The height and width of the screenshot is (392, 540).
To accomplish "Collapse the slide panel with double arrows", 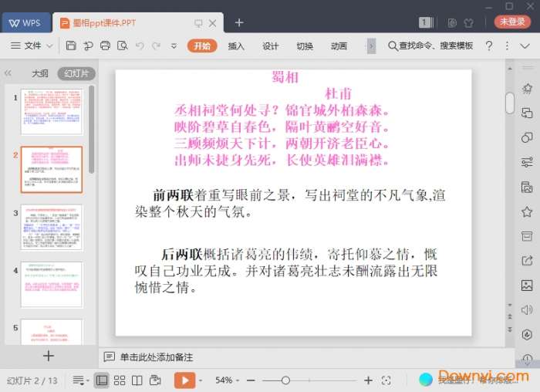I will click(x=8, y=73).
